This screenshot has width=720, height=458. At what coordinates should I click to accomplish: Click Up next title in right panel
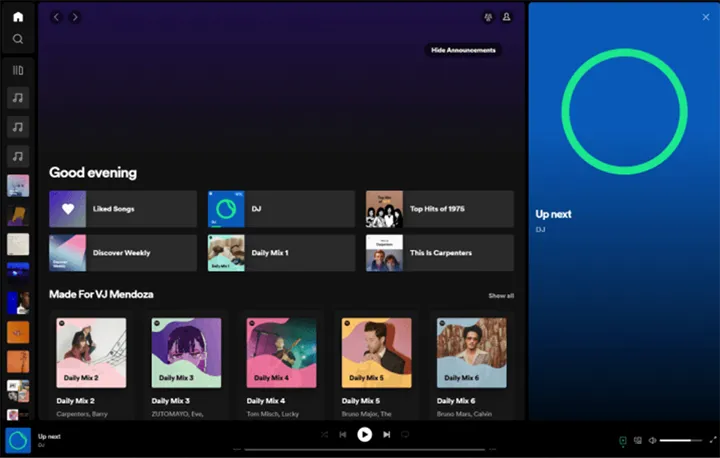[553, 214]
